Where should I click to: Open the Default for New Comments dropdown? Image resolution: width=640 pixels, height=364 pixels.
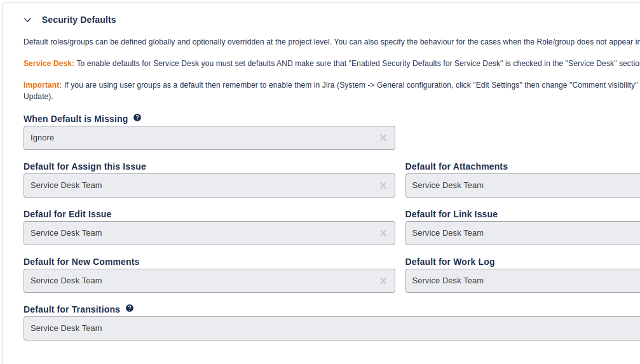(197, 281)
